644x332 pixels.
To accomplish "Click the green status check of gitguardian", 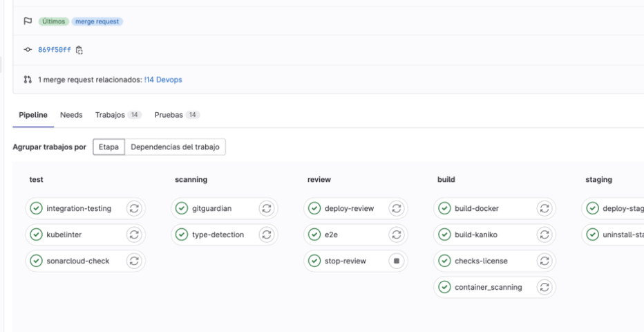I will tap(182, 208).
